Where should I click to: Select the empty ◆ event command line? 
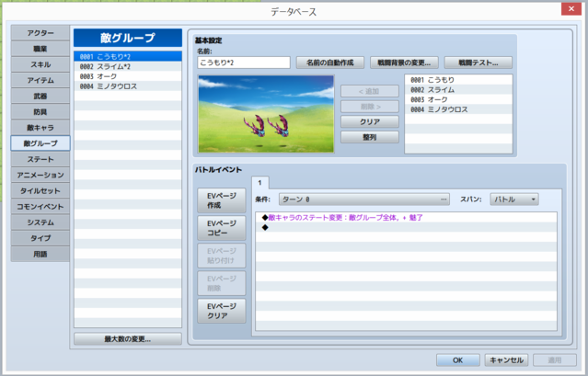pyautogui.click(x=407, y=227)
